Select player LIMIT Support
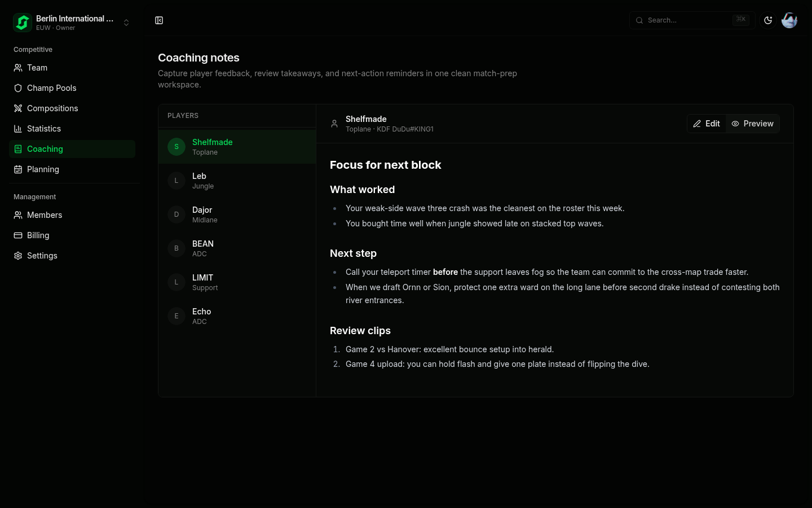Viewport: 812px width, 508px height. tap(237, 282)
